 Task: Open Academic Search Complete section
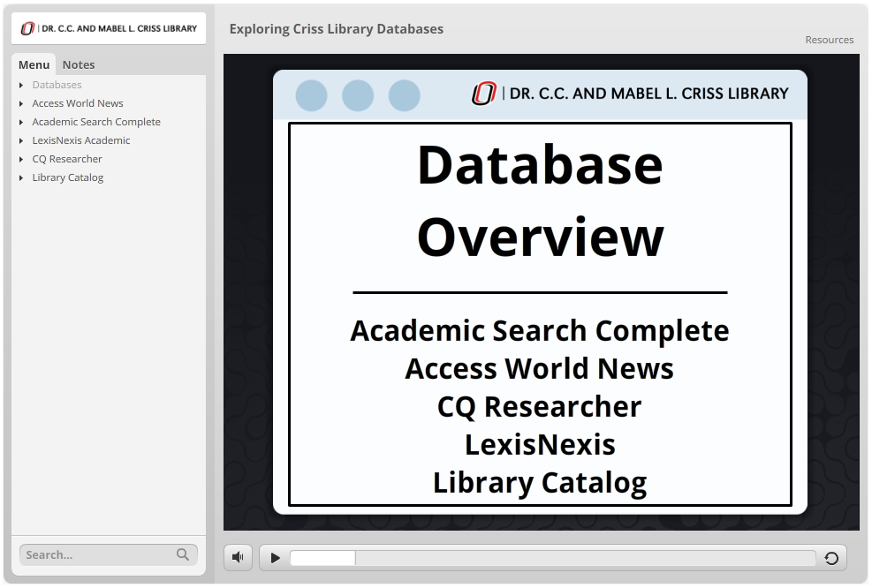click(x=96, y=122)
